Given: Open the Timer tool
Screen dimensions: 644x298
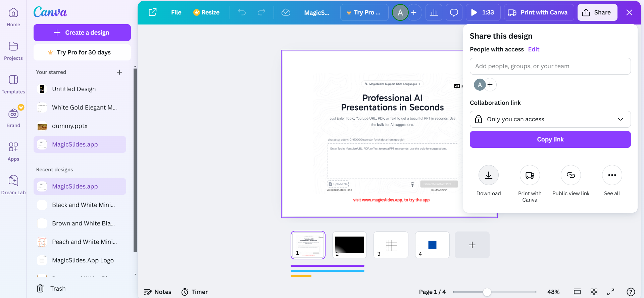Looking at the screenshot, I should (195, 292).
